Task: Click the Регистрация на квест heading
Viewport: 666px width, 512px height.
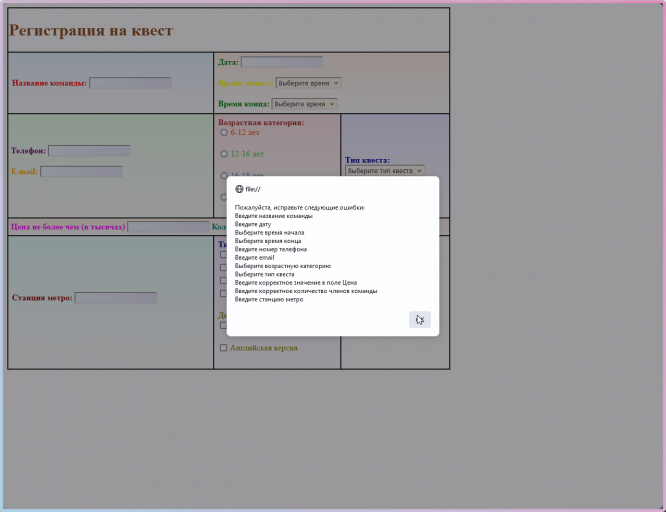Action: 91,30
